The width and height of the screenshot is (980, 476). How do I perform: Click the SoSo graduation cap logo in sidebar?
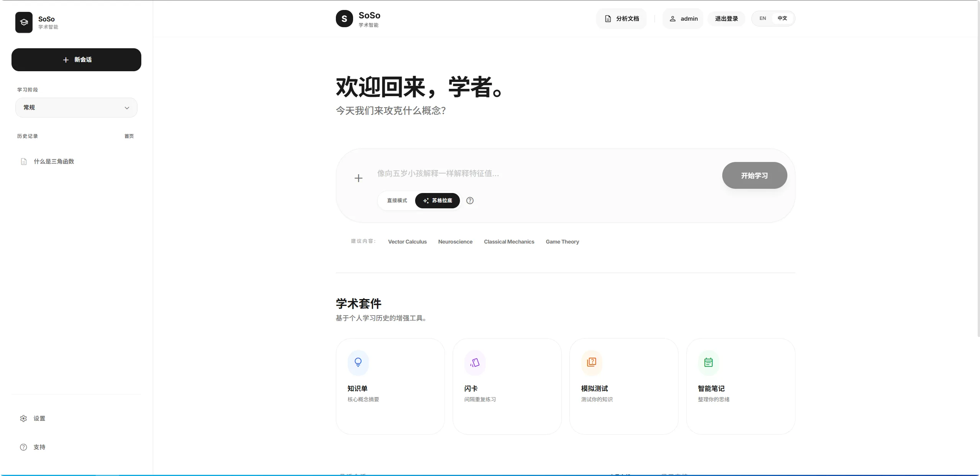tap(24, 22)
